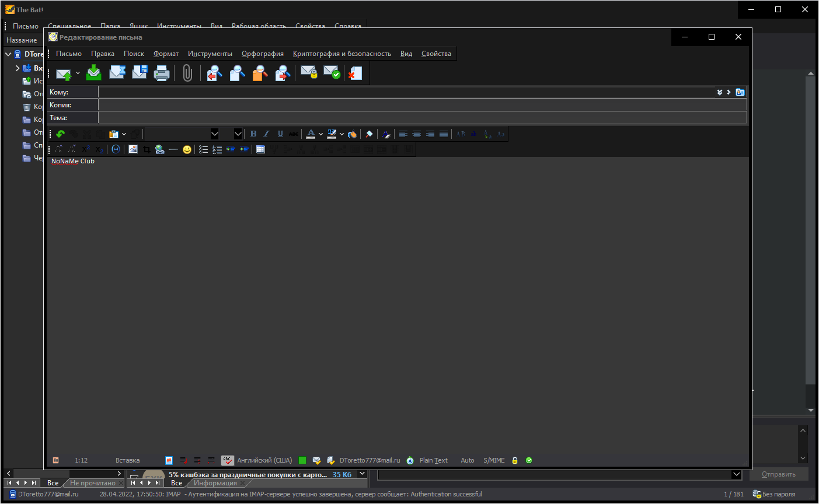Open the Криптография и безопасность menu
Viewport: 819px width, 504px height.
341,54
